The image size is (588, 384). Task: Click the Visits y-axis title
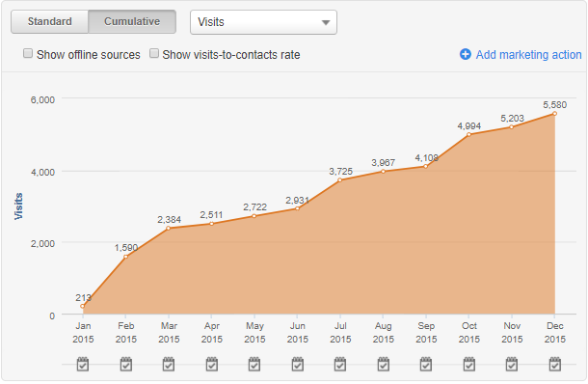coord(18,206)
